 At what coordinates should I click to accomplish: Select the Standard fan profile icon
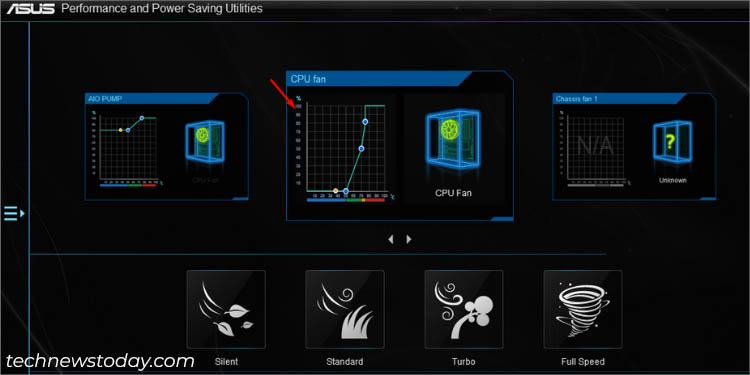[x=344, y=309]
